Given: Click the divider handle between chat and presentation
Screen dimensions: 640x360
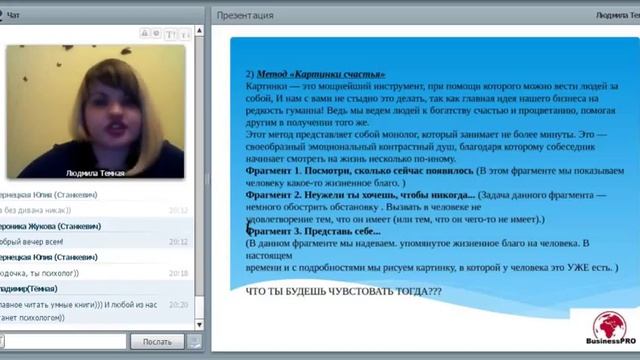Looking at the screenshot, I should coord(207,180).
